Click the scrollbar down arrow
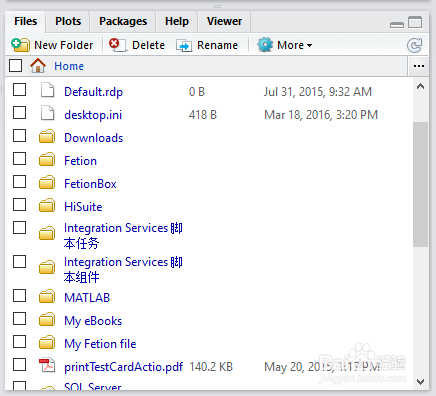The width and height of the screenshot is (436, 396). coord(420,381)
